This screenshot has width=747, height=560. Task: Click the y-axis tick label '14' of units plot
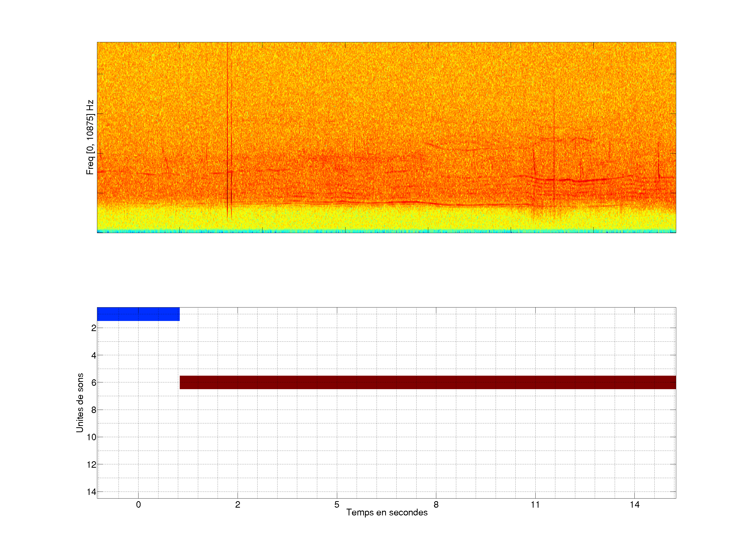click(92, 492)
